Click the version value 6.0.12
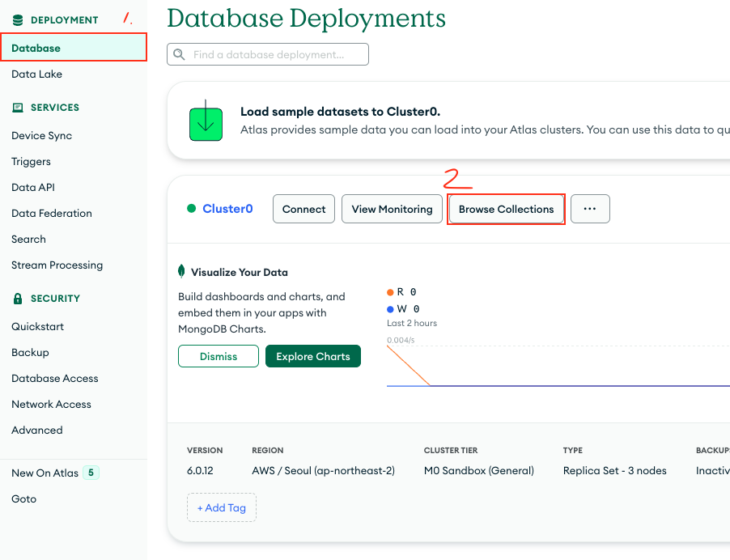730x560 pixels. tap(200, 471)
